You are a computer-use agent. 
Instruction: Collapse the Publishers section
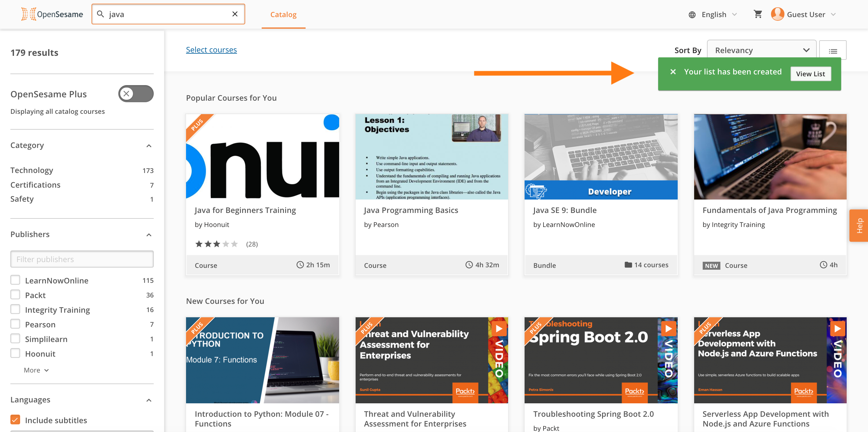coord(149,235)
